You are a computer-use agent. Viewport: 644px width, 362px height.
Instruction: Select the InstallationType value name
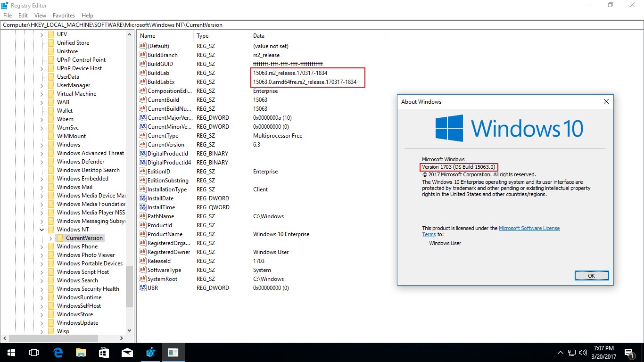[x=167, y=189]
